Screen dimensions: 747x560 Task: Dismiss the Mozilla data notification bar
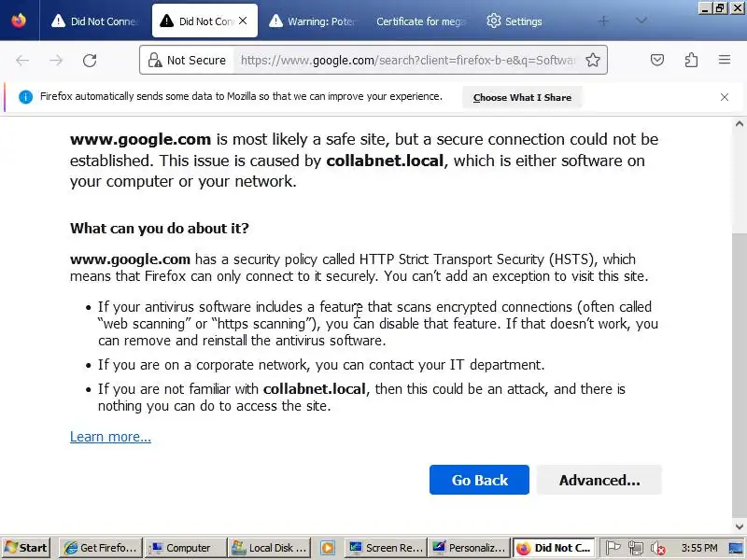(725, 97)
